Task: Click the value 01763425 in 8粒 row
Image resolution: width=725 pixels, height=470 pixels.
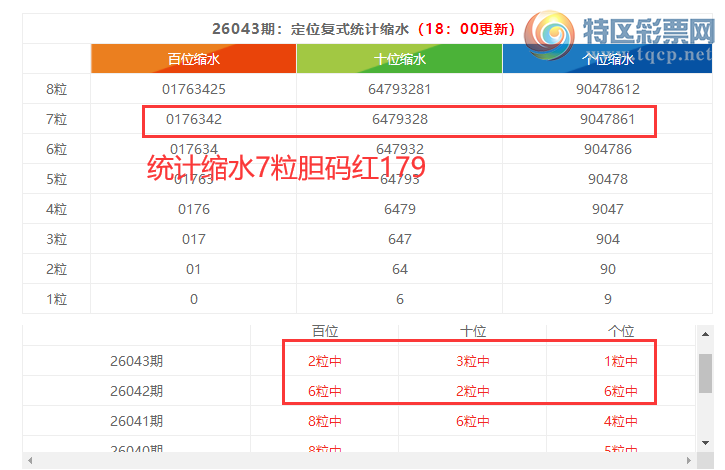Action: coord(194,89)
